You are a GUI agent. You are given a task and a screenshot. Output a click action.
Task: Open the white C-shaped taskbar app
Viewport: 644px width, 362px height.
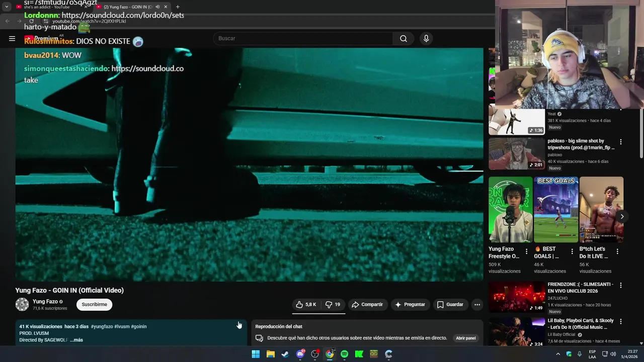pos(388,354)
